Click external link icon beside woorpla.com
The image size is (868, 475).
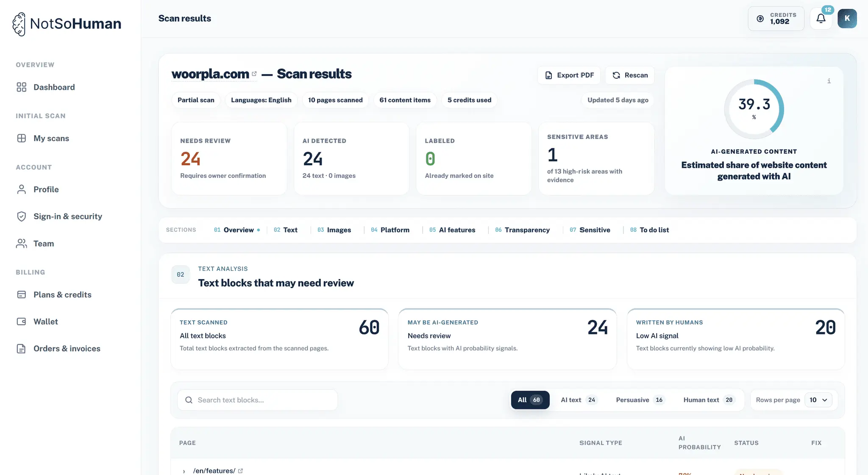click(x=254, y=74)
